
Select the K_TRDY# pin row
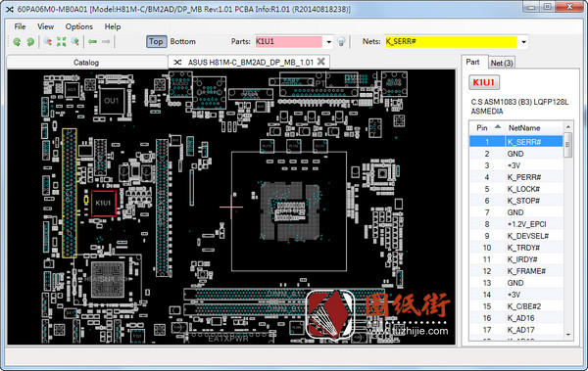(516, 248)
